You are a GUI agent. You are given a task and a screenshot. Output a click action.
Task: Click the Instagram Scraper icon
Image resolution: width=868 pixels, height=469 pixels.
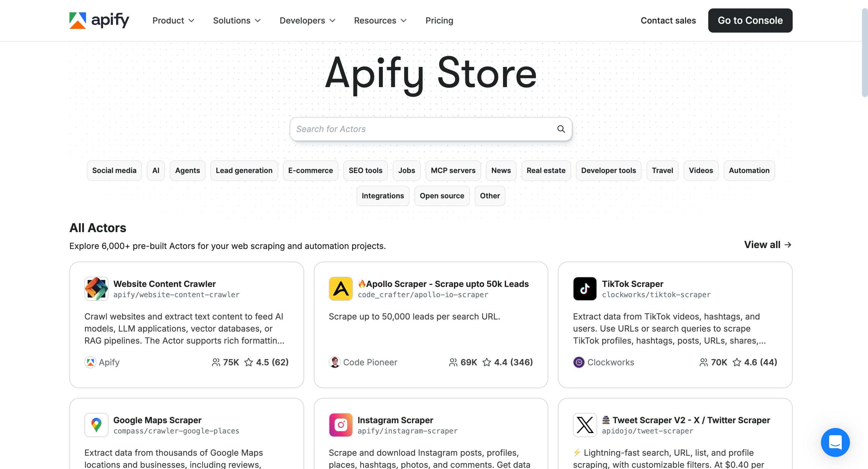click(340, 425)
